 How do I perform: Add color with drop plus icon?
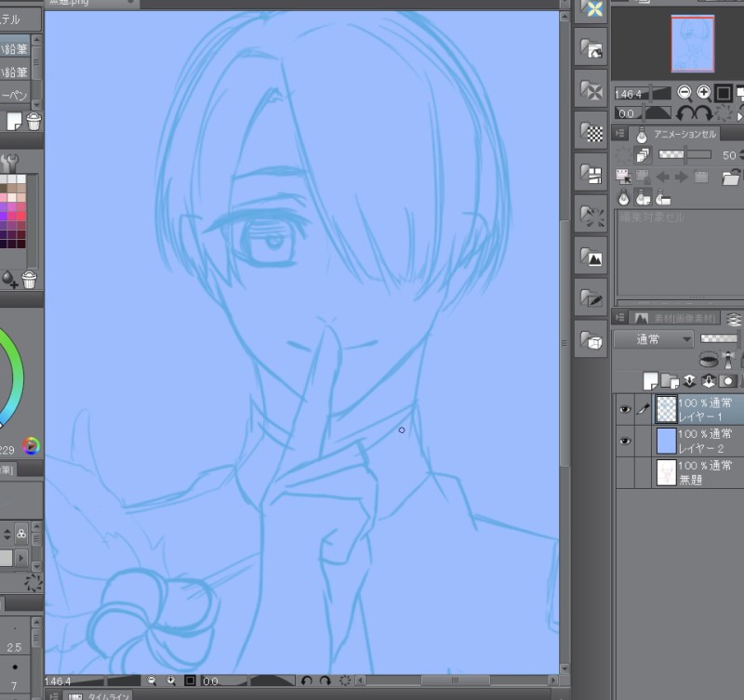[x=9, y=279]
